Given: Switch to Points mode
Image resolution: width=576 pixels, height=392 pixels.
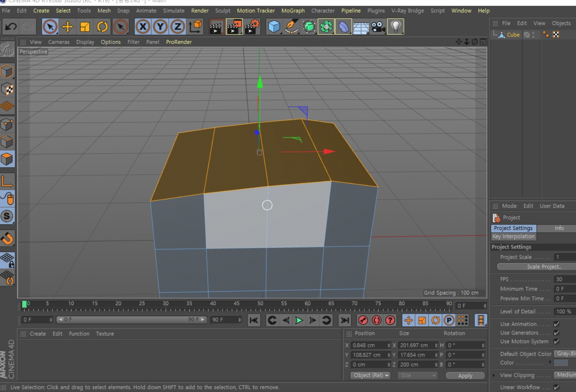Looking at the screenshot, I should [x=7, y=125].
